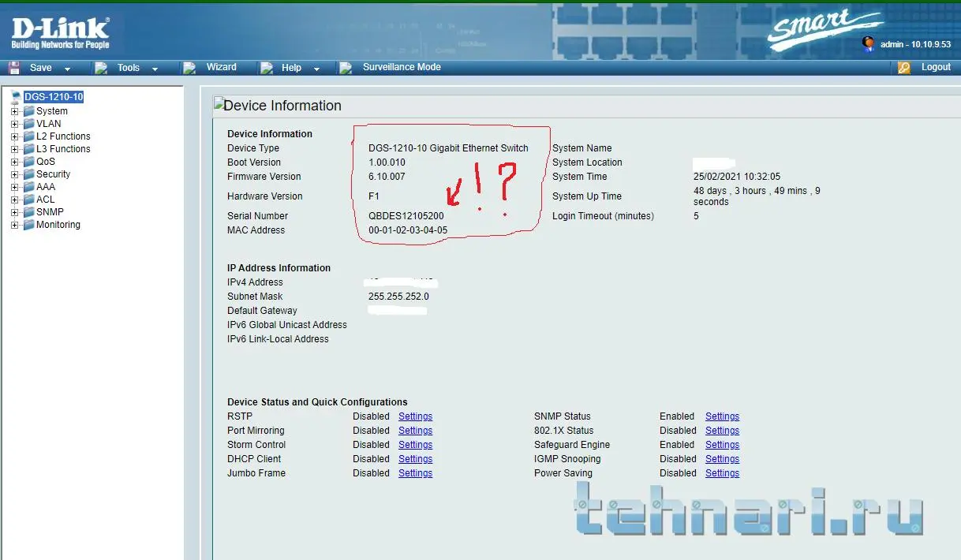The width and height of the screenshot is (961, 560).
Task: Click the D-Link logo
Action: 61,33
